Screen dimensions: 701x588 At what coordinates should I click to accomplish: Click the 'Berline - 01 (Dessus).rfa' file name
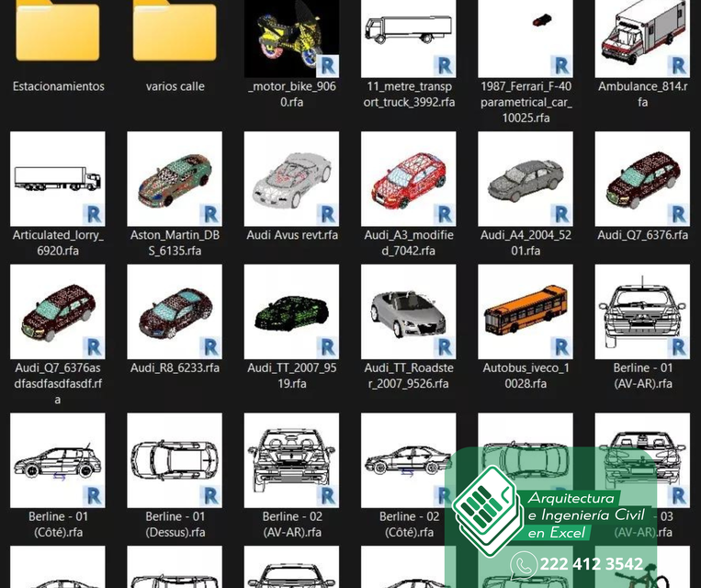tap(175, 525)
